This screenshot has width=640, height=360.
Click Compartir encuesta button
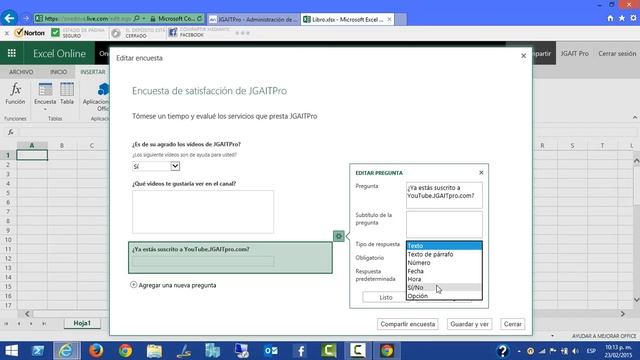[x=407, y=324]
